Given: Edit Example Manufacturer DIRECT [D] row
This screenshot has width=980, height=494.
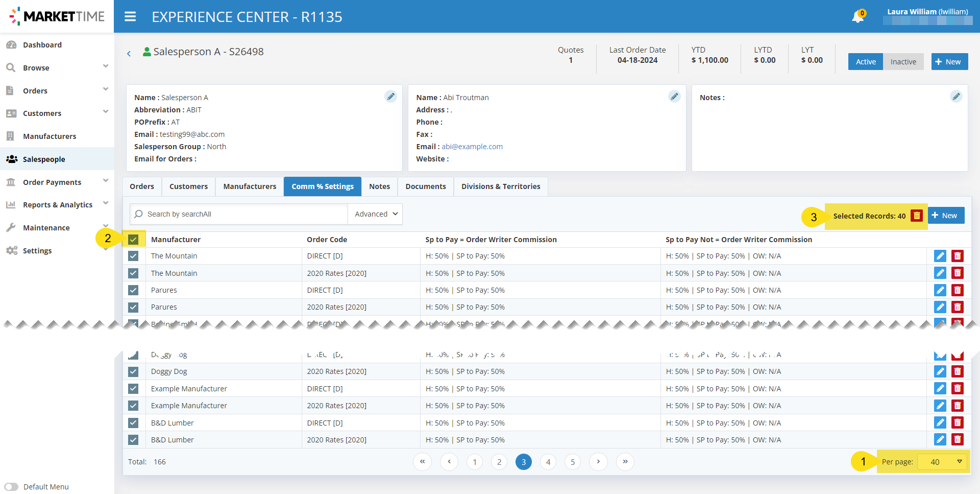Looking at the screenshot, I should [940, 388].
